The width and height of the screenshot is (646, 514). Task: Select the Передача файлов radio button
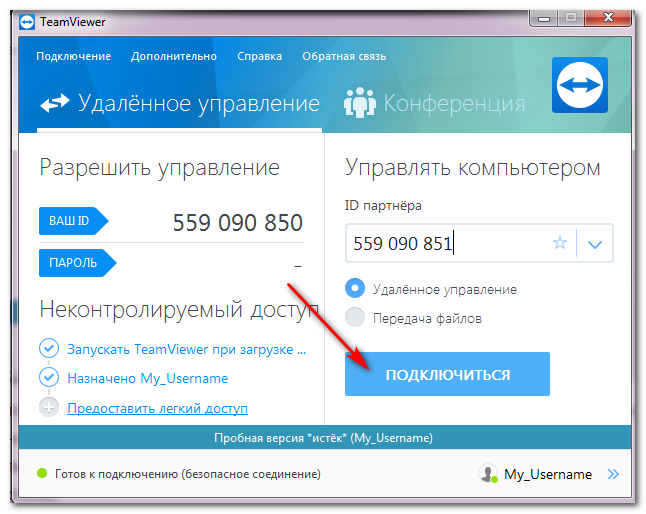click(x=355, y=317)
